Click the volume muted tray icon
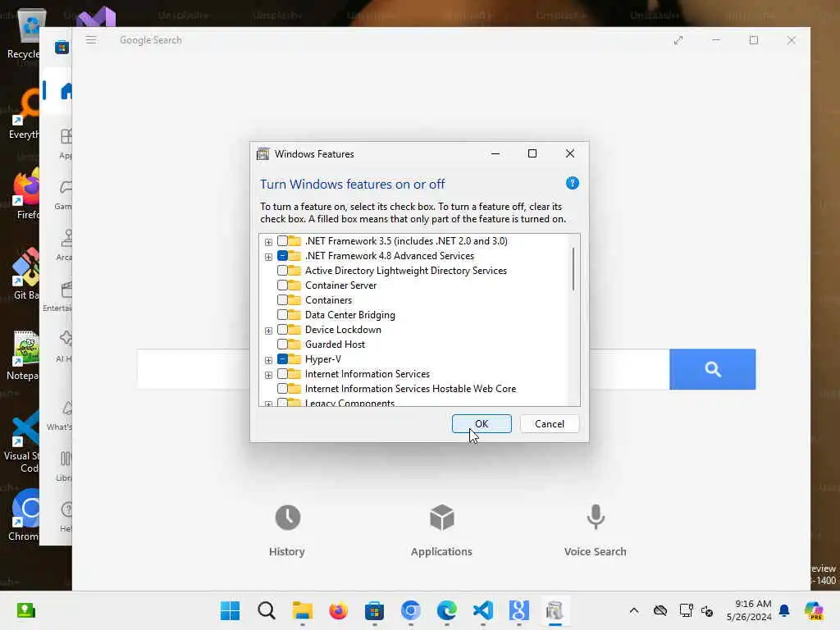 (707, 610)
